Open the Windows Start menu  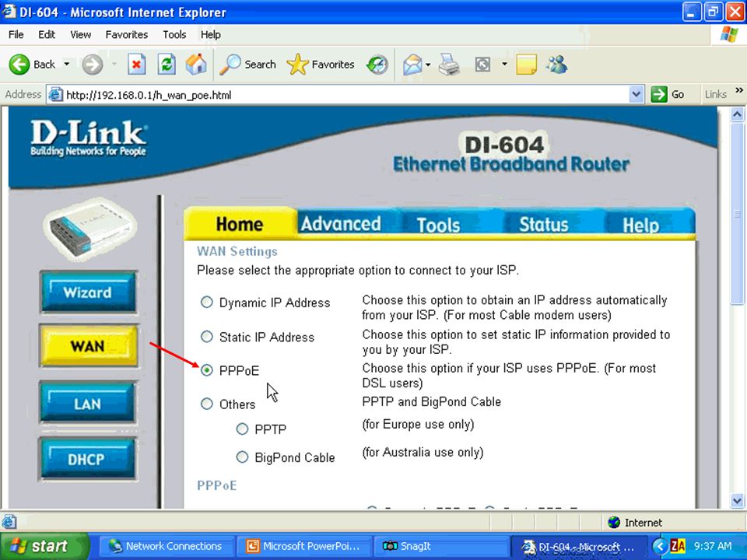click(44, 546)
